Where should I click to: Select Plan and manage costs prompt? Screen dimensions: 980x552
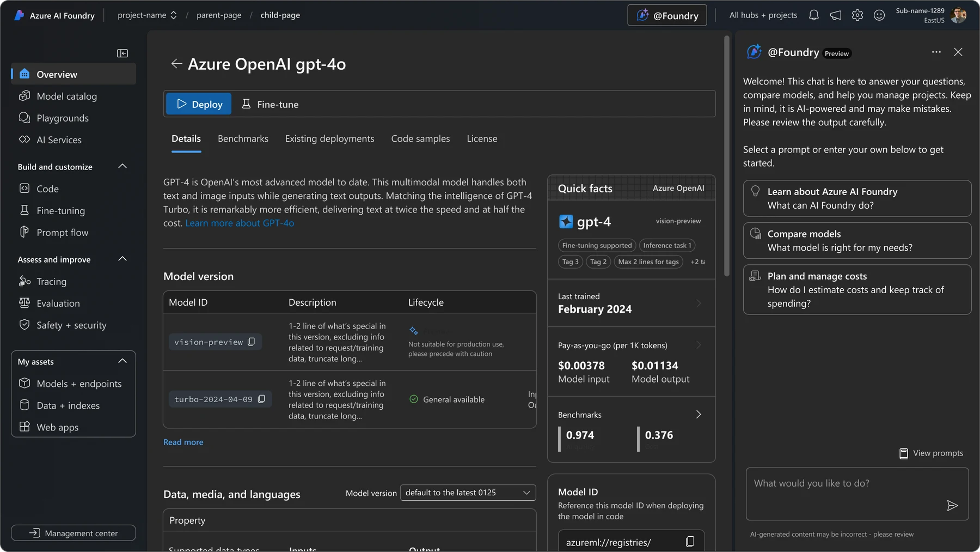tap(857, 289)
